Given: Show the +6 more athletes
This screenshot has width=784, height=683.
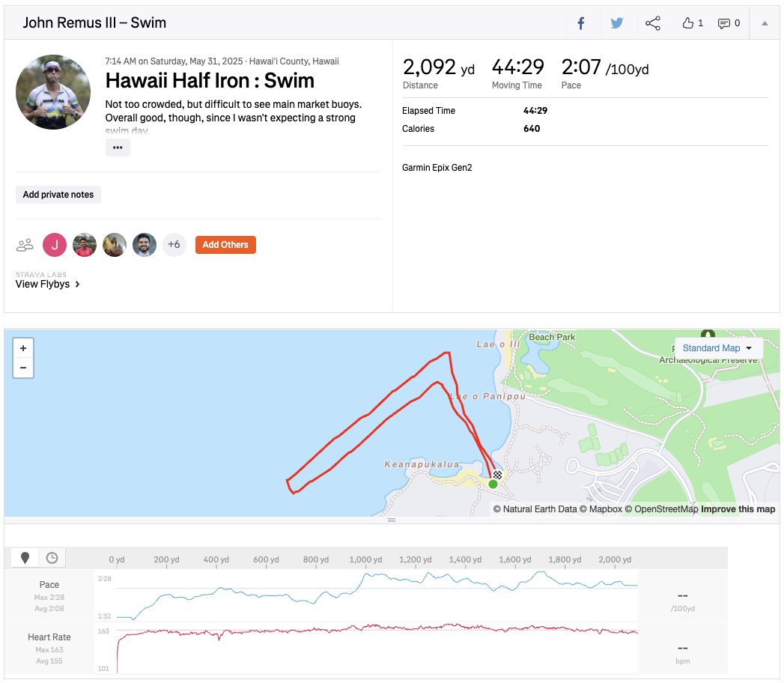Looking at the screenshot, I should coord(174,245).
